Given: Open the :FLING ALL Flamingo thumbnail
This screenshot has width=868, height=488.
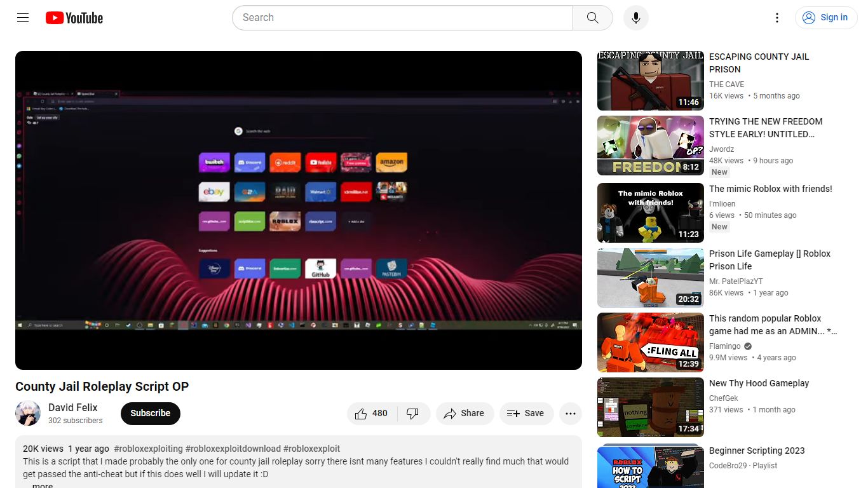Looking at the screenshot, I should coord(651,342).
